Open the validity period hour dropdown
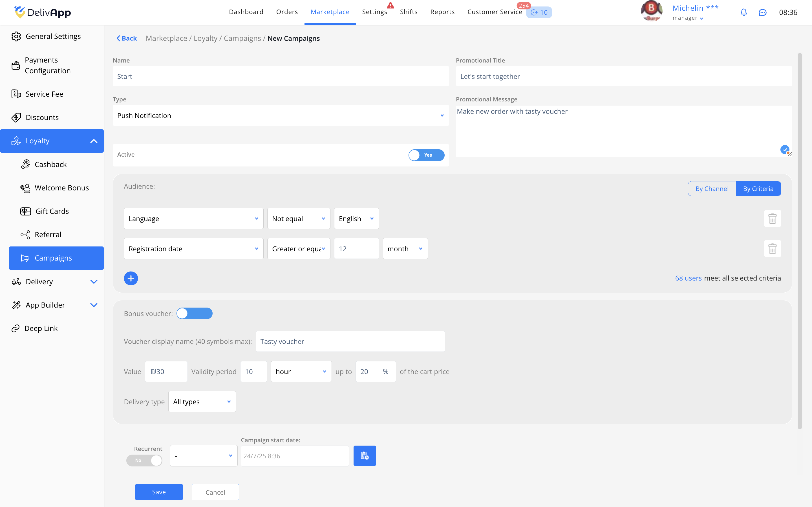 tap(301, 372)
